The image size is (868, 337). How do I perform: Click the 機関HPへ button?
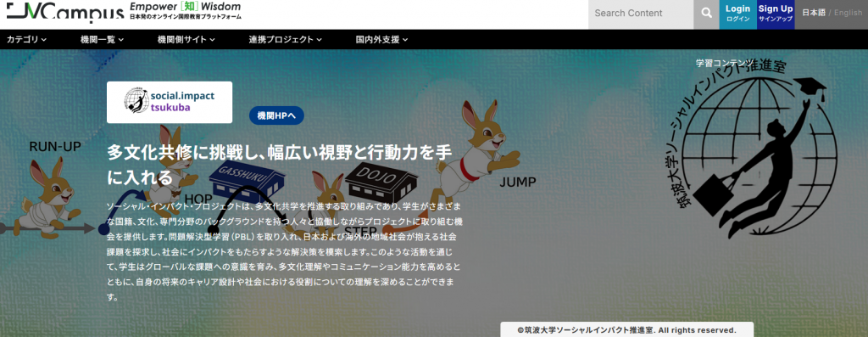click(277, 115)
